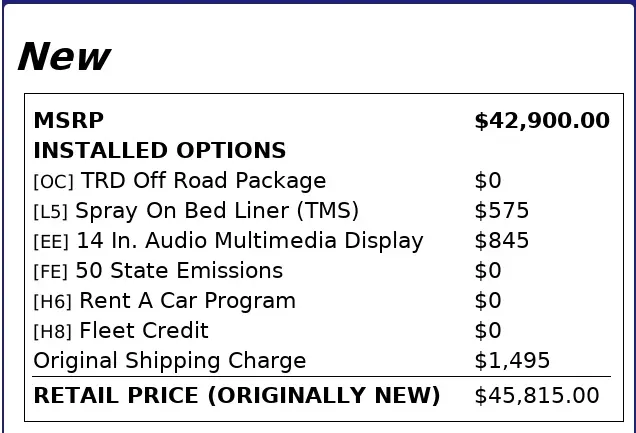The width and height of the screenshot is (636, 433).
Task: Select the [OC] option code
Action: (x=54, y=182)
